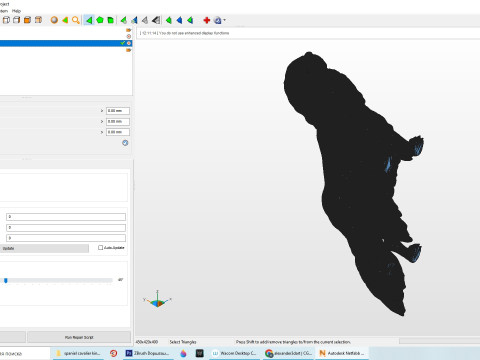Click the second long statistics field
Image resolution: width=480 pixels, height=360 pixels.
[66, 228]
